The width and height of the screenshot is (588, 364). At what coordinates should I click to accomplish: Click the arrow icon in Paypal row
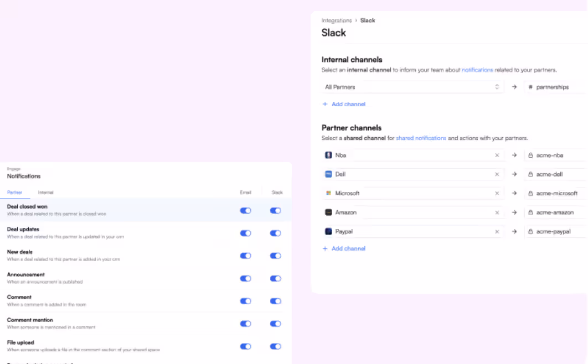pyautogui.click(x=514, y=231)
